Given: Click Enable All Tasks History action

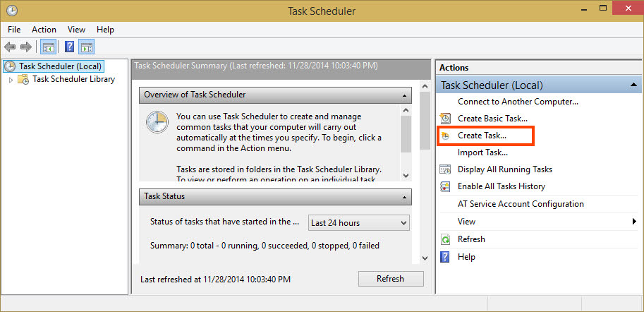Looking at the screenshot, I should pyautogui.click(x=501, y=186).
